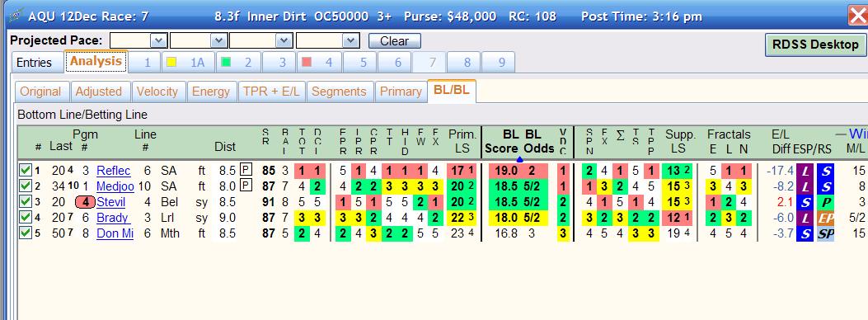The width and height of the screenshot is (868, 320).
Task: Click boxed P marker beside Reflec distance
Action: 246,170
